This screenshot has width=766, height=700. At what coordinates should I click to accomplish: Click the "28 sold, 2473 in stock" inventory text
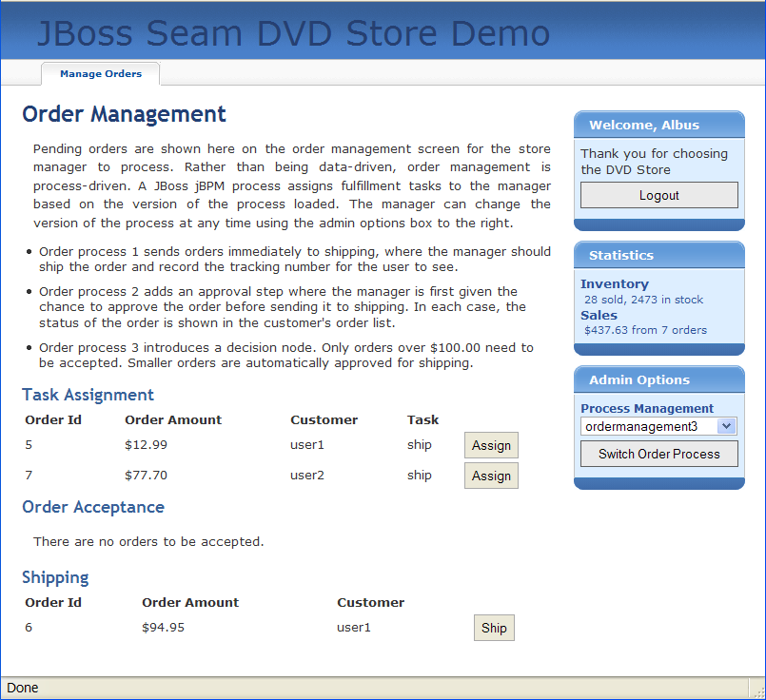click(643, 300)
